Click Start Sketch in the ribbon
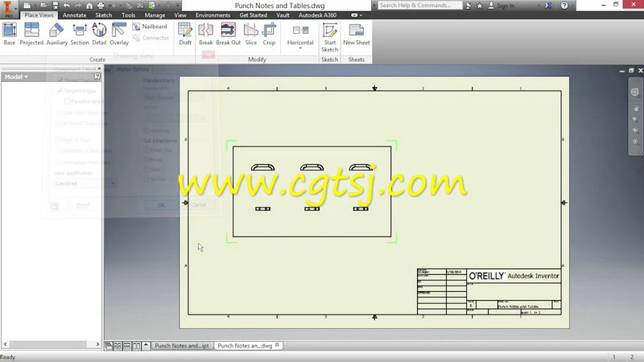This screenshot has height=362, width=644. point(330,37)
